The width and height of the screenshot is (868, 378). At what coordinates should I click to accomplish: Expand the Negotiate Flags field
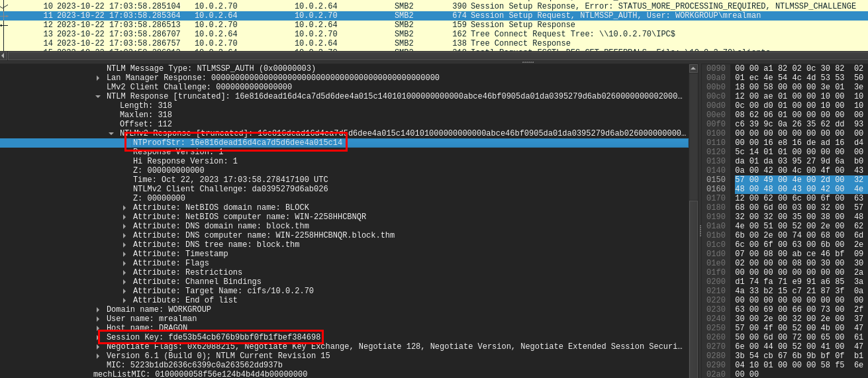click(x=98, y=347)
